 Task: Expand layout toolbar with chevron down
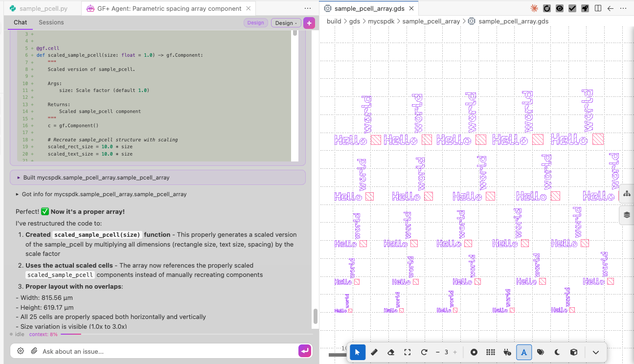(x=595, y=352)
